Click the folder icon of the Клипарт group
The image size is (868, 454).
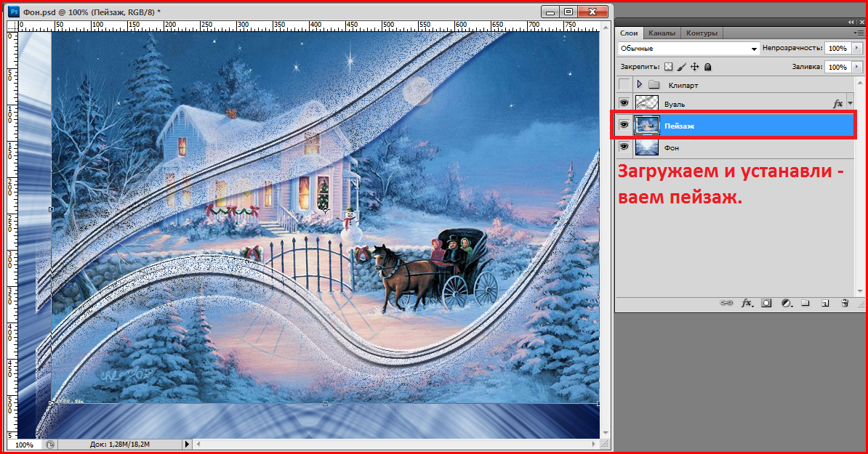654,84
